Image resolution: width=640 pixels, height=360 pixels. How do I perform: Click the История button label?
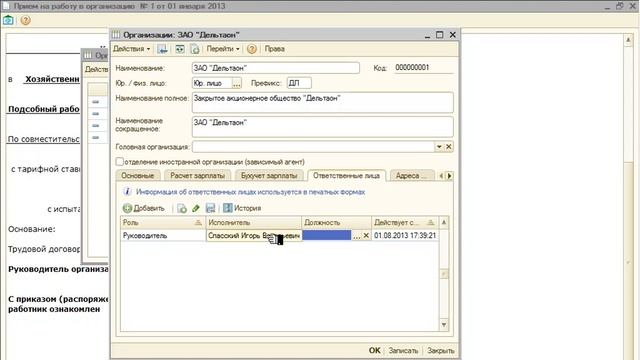point(247,208)
